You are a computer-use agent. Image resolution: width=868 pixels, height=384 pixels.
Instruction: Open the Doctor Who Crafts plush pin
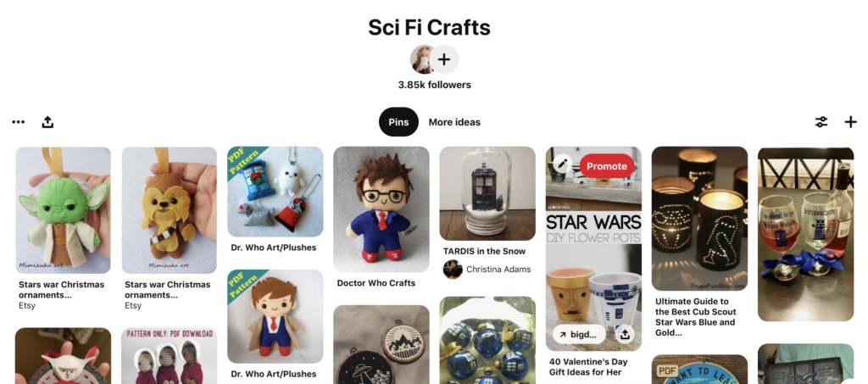point(381,209)
